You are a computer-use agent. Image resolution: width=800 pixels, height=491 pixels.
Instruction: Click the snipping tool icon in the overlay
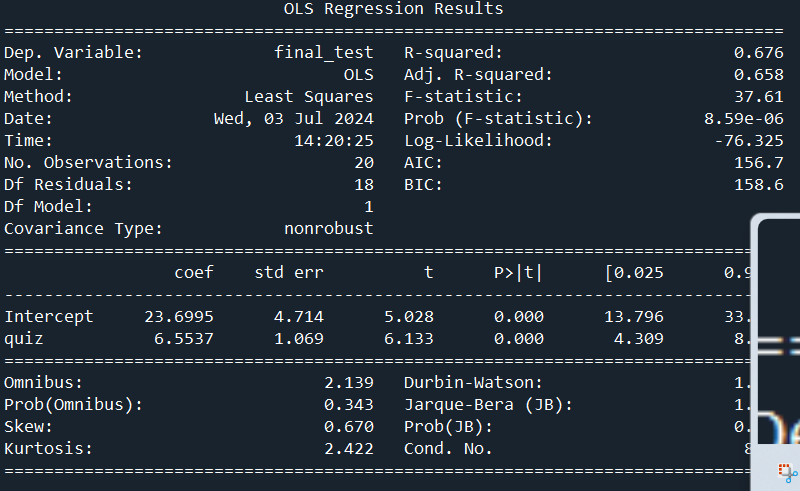click(788, 472)
